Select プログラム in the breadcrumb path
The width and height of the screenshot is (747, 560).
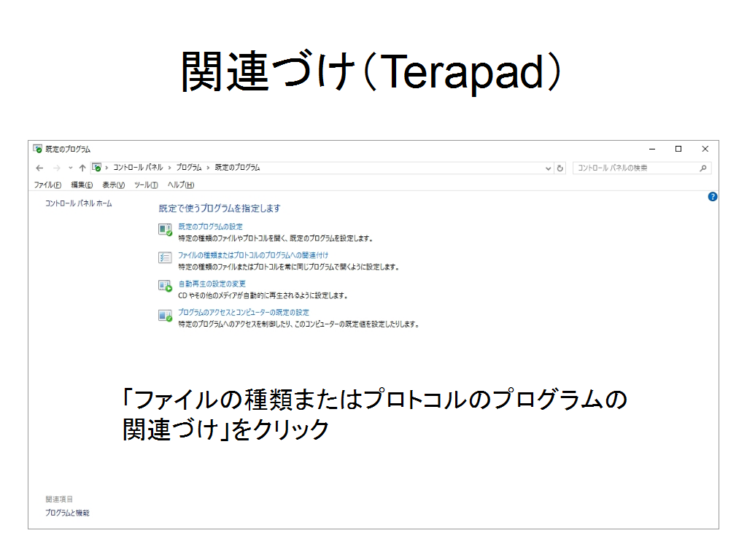[189, 168]
